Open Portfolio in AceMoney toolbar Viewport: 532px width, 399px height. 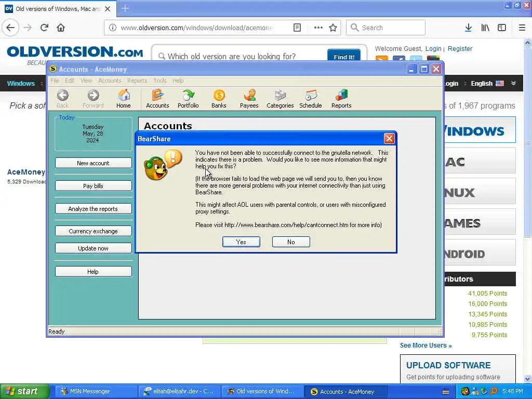pos(188,99)
